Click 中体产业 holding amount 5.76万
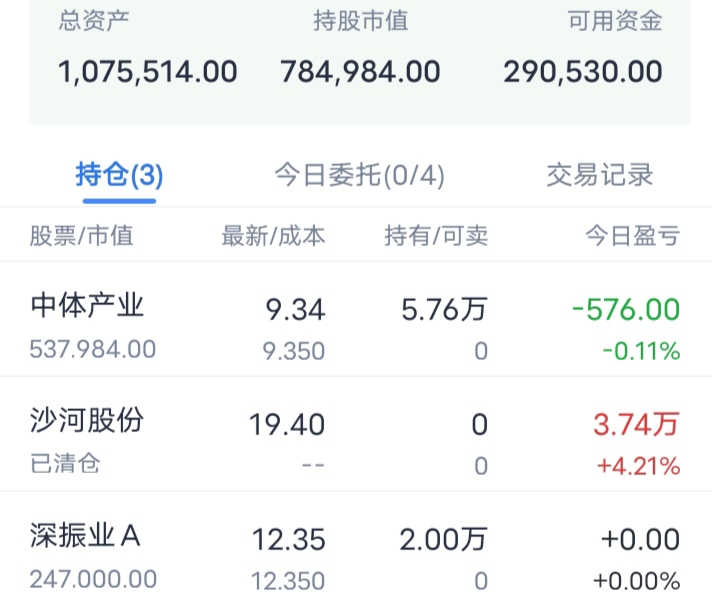Image resolution: width=712 pixels, height=600 pixels. (444, 310)
